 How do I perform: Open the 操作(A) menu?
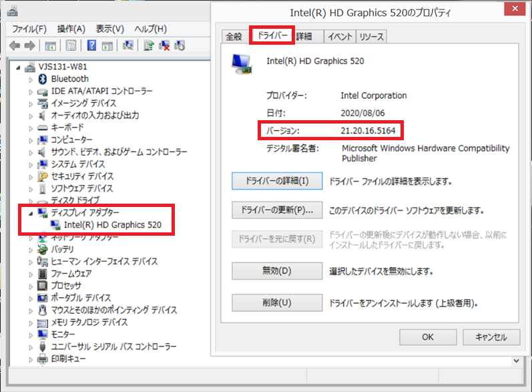click(71, 29)
